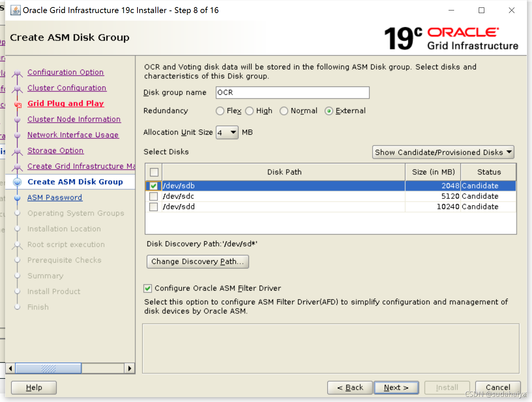Click the 10240 size cell
Screen dimensions: 532x402
tap(433, 207)
